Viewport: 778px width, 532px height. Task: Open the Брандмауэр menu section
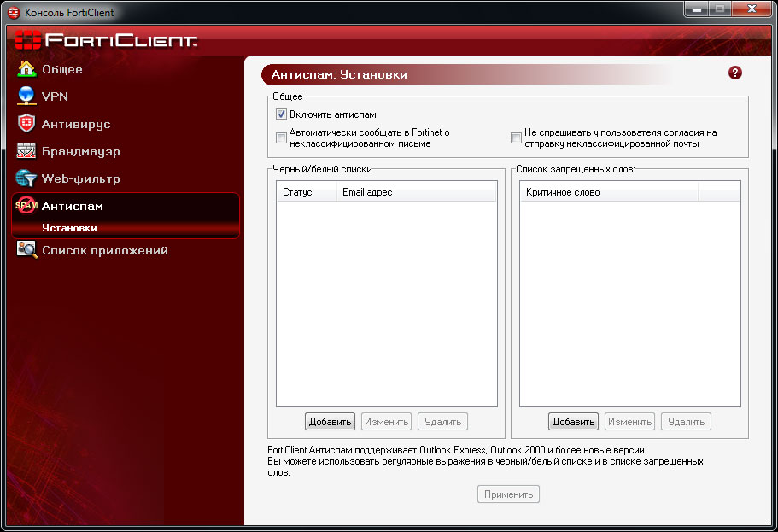[x=81, y=151]
